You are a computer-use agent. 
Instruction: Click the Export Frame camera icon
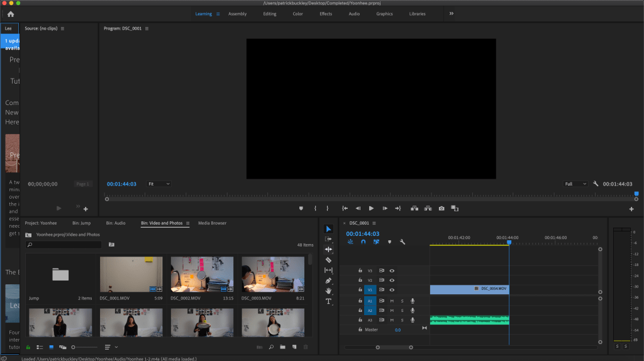click(x=441, y=208)
